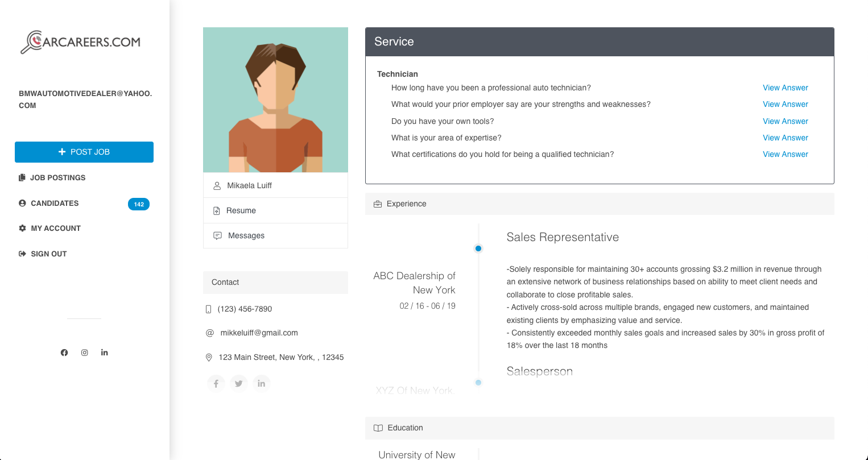Viewport: 868px width, 460px height.
Task: Click the Experience briefcase icon
Action: [378, 204]
